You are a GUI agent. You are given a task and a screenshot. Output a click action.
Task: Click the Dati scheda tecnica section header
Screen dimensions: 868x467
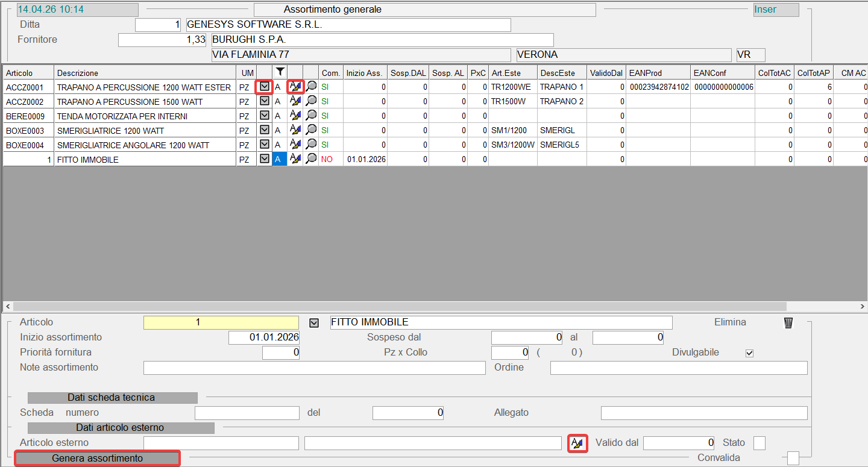113,398
